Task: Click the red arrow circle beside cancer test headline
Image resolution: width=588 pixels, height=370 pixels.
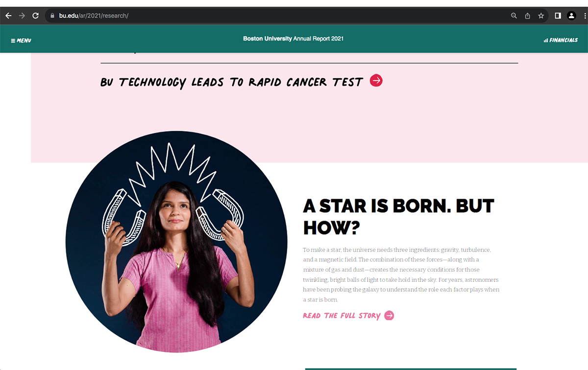Action: tap(376, 80)
